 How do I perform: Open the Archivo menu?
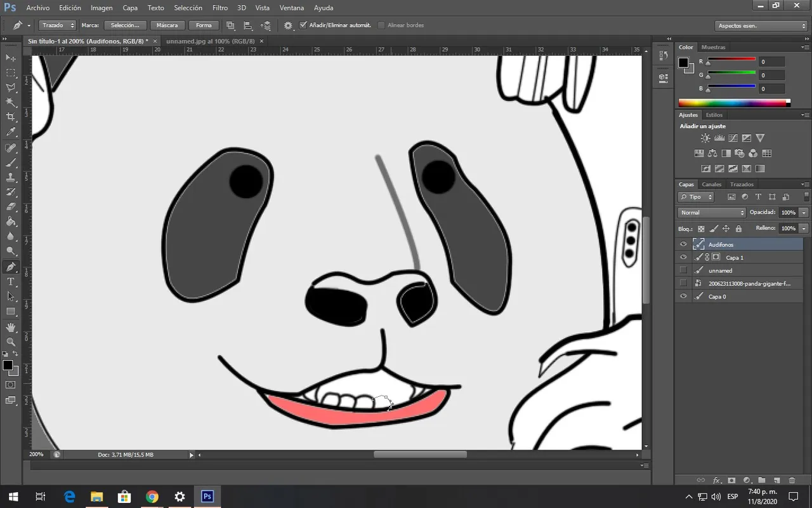pyautogui.click(x=38, y=8)
